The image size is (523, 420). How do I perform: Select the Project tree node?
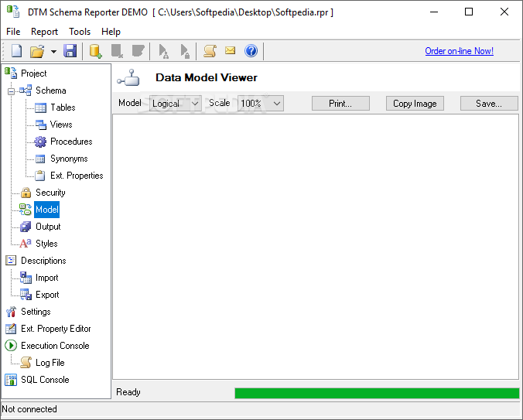pyautogui.click(x=34, y=73)
